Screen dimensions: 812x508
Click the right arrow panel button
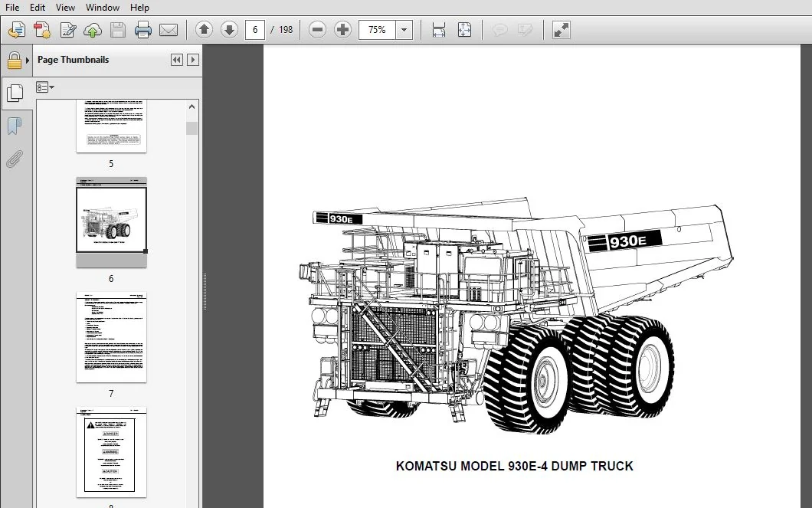coord(192,60)
